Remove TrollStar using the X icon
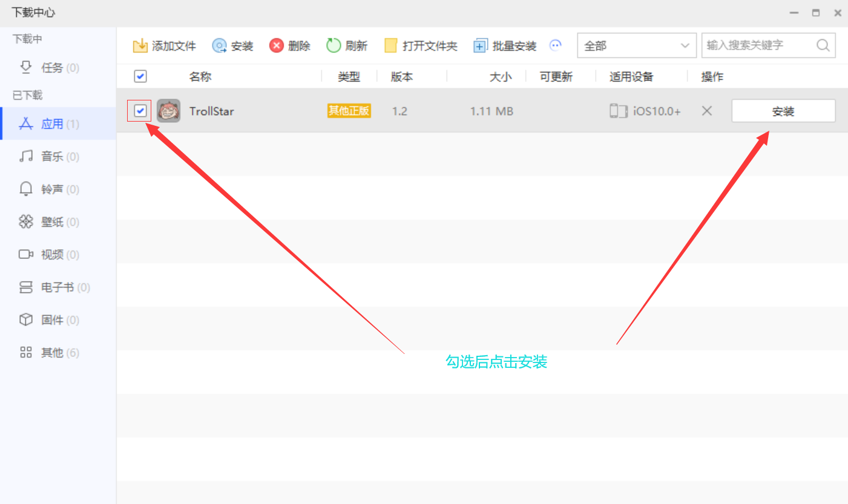848x504 pixels. pyautogui.click(x=706, y=111)
